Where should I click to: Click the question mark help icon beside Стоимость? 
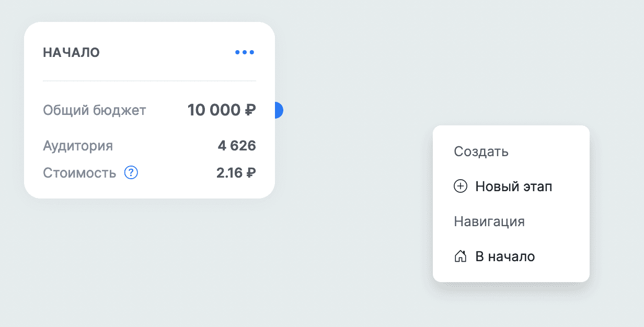pyautogui.click(x=131, y=173)
